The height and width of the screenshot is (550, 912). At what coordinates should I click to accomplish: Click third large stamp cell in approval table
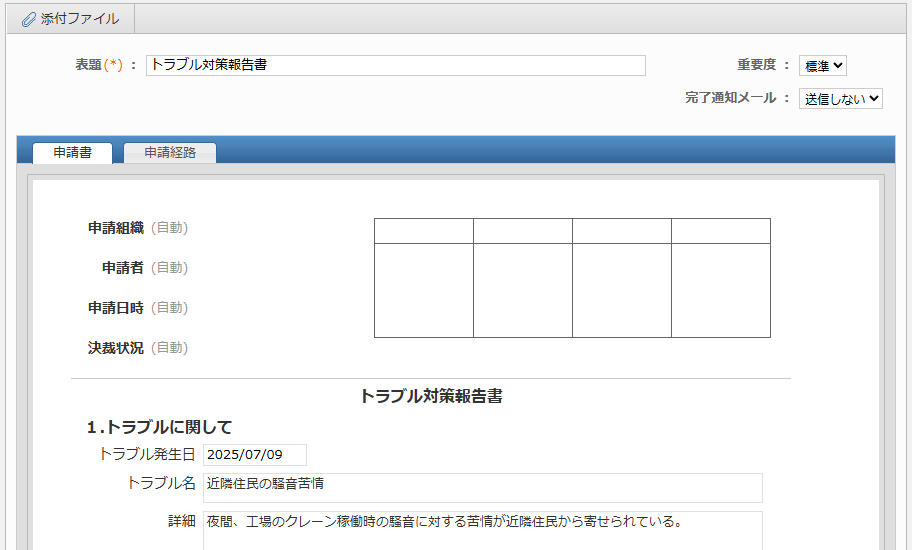click(x=622, y=290)
